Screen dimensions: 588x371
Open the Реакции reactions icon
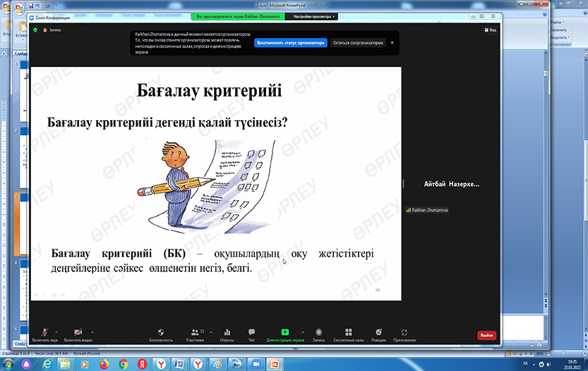[x=379, y=334]
